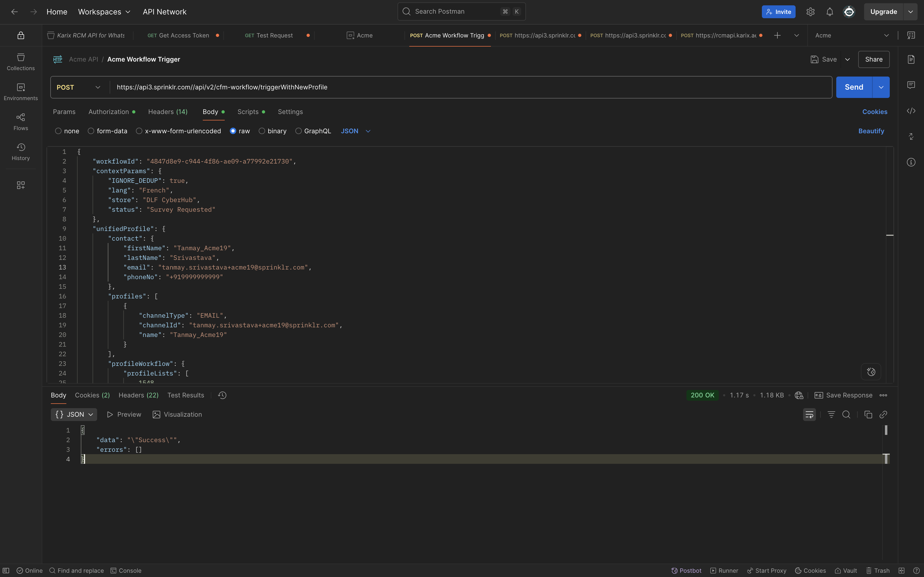Search within the response body

[846, 415]
